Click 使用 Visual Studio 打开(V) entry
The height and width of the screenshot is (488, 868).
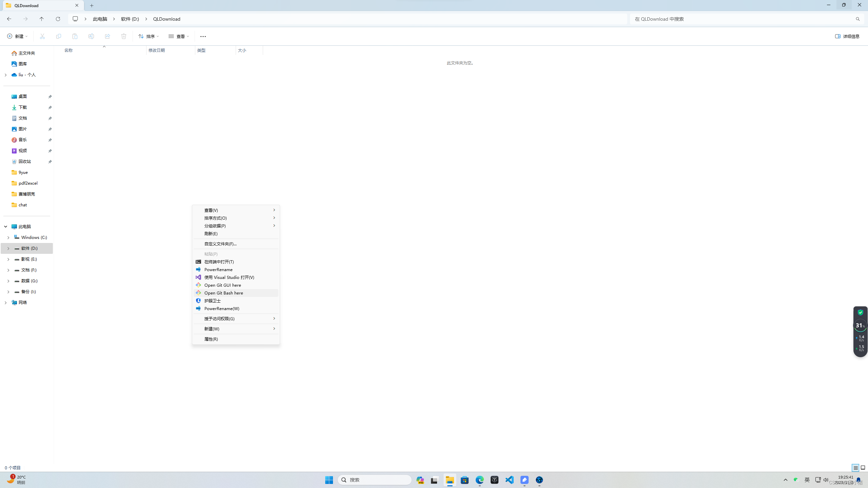click(x=229, y=277)
